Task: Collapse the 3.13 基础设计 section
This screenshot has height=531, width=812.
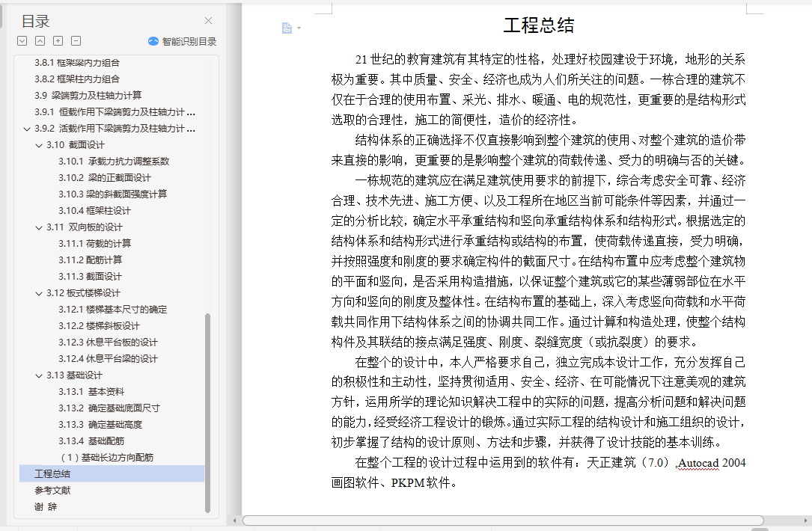Action: (39, 375)
